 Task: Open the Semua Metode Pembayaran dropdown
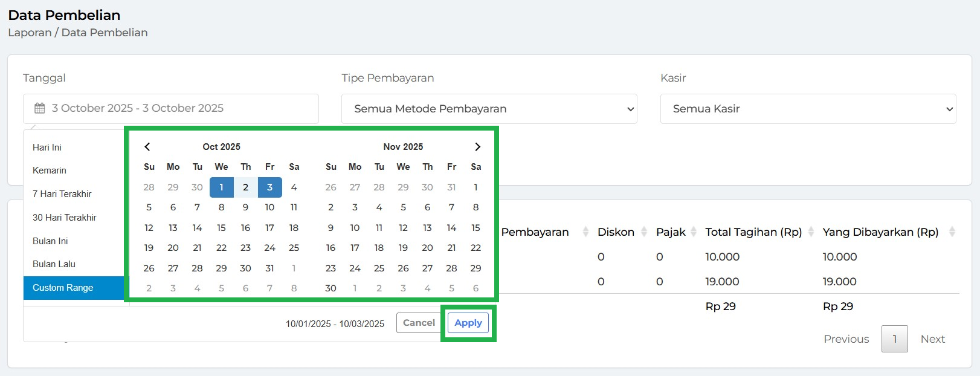(489, 109)
